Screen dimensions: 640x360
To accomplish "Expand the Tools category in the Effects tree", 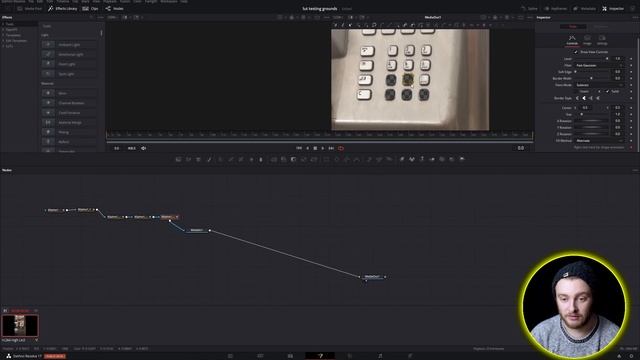I will pyautogui.click(x=3, y=24).
